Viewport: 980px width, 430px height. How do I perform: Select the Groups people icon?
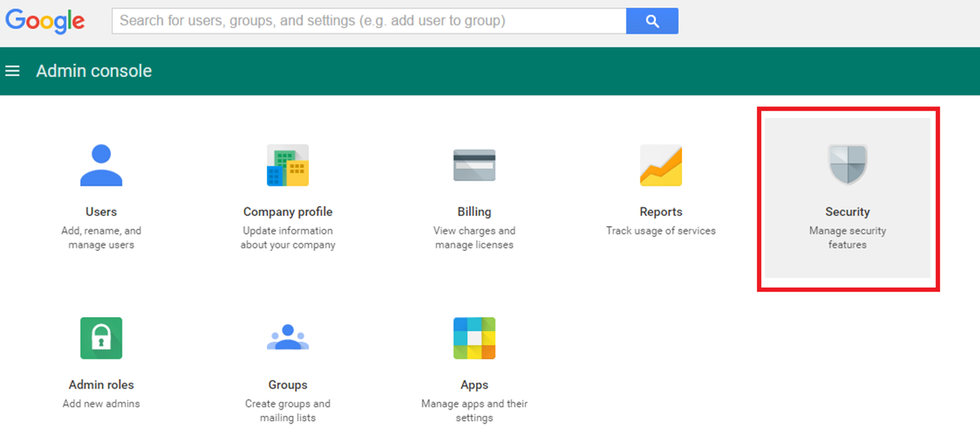pyautogui.click(x=287, y=338)
